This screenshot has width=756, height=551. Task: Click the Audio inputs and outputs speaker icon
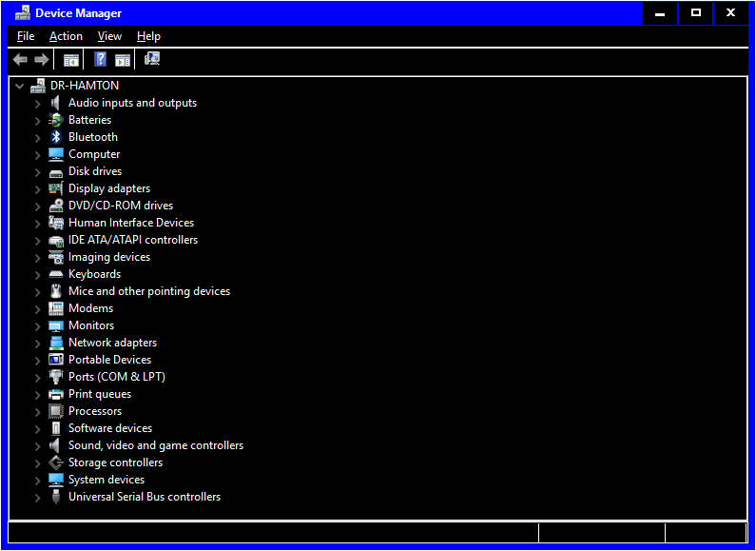55,103
